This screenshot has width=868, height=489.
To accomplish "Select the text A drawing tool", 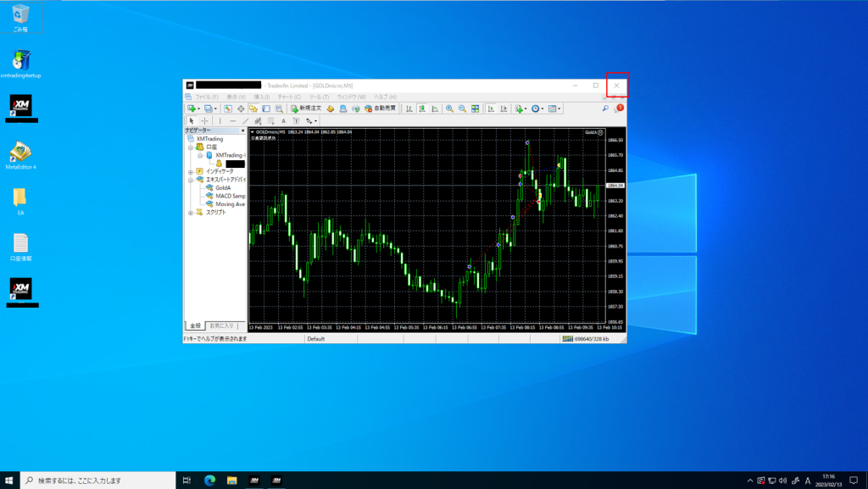I will pyautogui.click(x=283, y=121).
